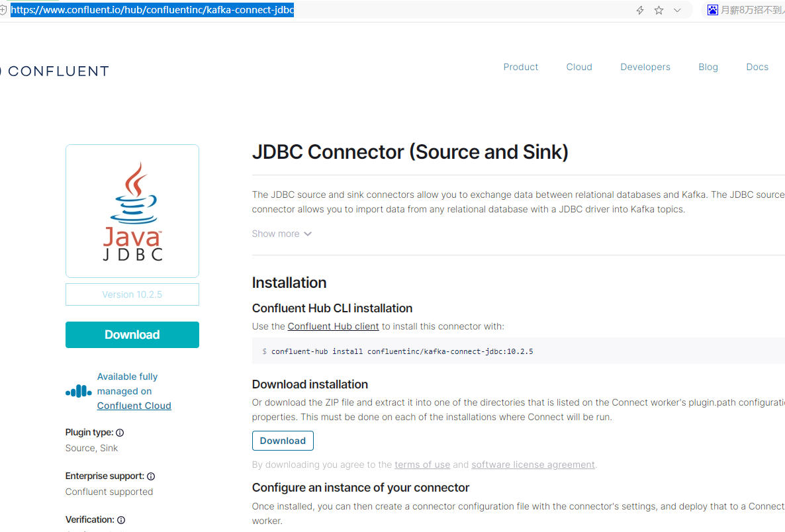
Task: Open the Product menu
Action: coord(521,67)
